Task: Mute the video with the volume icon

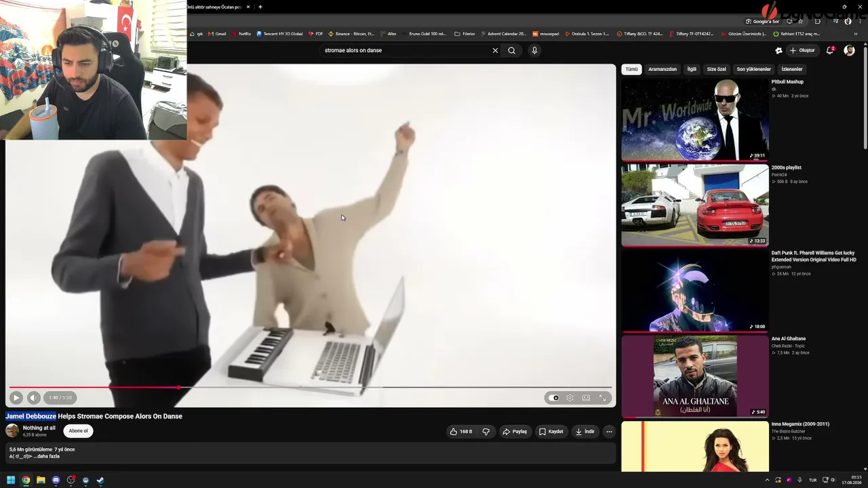Action: tap(33, 398)
